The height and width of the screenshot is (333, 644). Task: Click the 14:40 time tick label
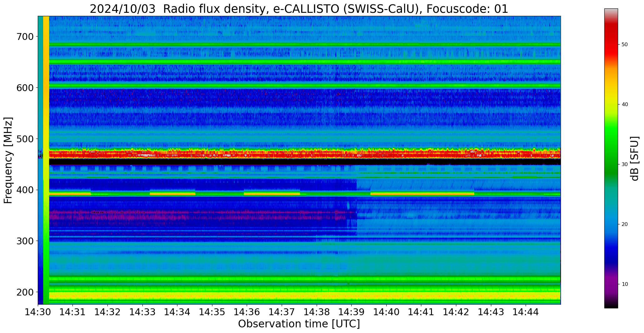(387, 312)
